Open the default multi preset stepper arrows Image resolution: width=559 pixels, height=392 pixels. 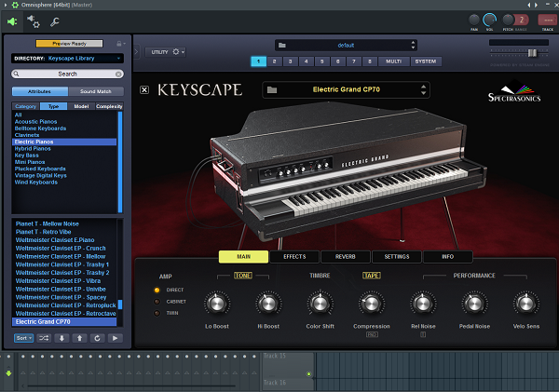pos(413,46)
